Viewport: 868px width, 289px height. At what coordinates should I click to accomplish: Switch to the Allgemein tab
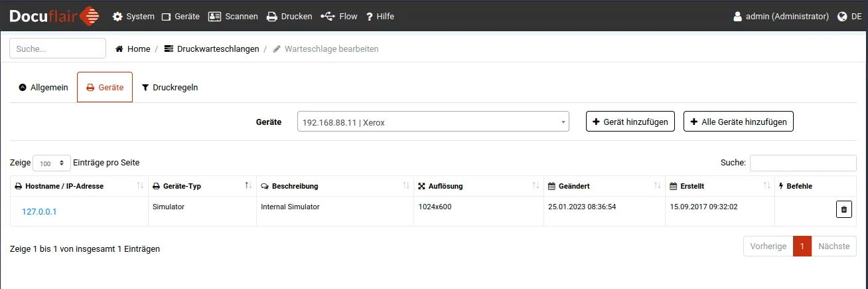point(44,88)
